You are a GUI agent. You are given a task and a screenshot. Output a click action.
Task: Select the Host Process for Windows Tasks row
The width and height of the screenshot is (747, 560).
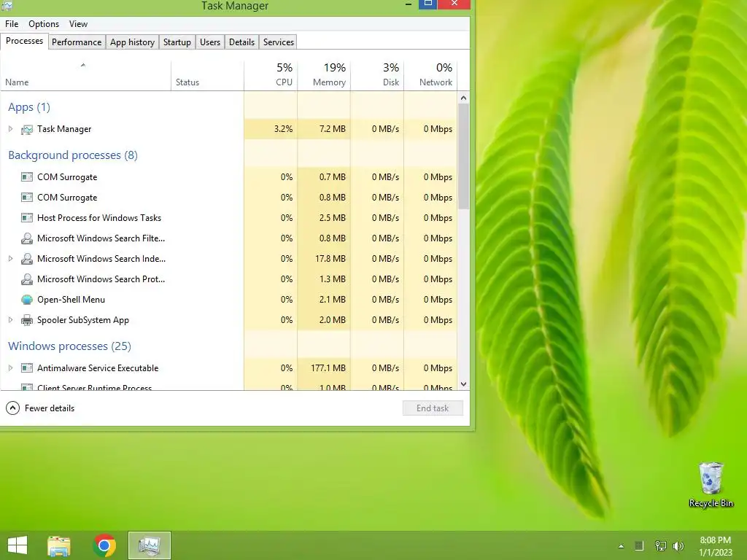click(228, 218)
